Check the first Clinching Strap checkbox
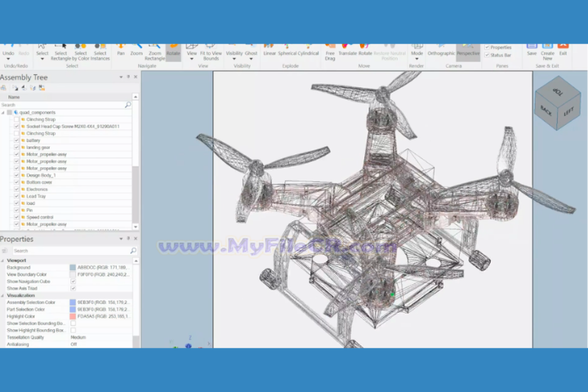Image resolution: width=588 pixels, height=392 pixels. (16, 119)
